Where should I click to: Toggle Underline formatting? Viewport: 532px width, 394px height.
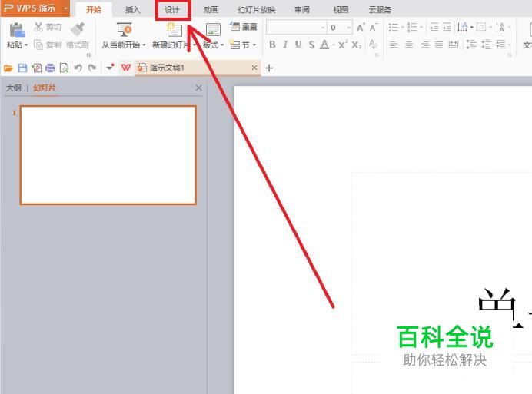tap(298, 45)
